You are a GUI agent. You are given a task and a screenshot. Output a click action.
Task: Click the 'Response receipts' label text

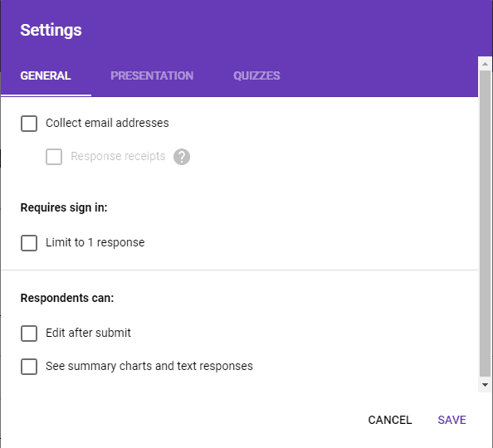pos(118,156)
